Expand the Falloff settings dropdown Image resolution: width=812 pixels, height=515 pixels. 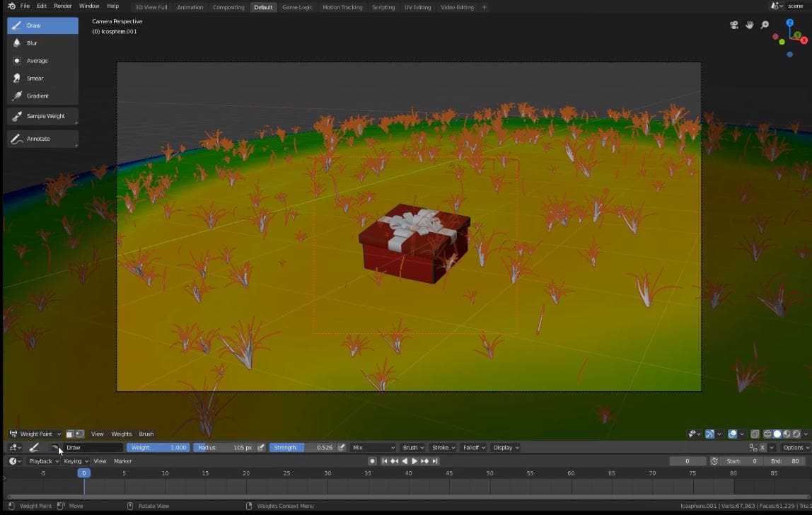(474, 448)
